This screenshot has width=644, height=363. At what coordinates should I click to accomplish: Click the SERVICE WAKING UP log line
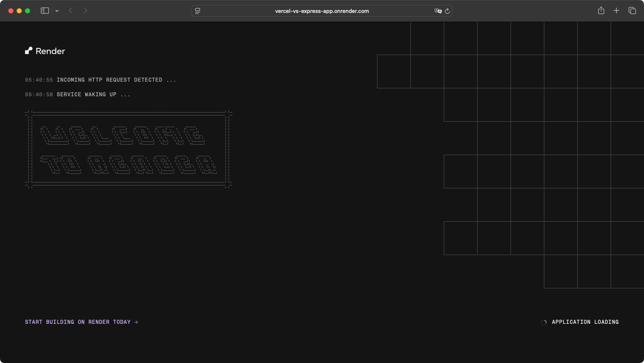tap(77, 94)
